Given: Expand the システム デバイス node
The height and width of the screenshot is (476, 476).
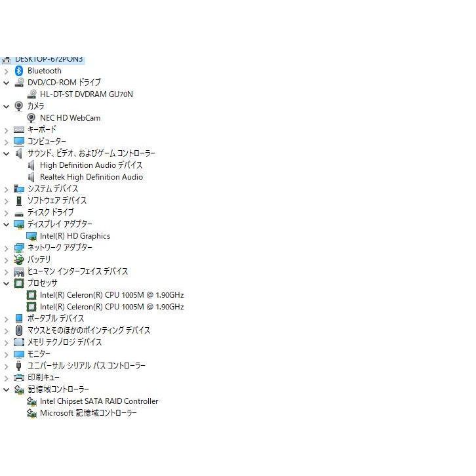Looking at the screenshot, I should click(x=6, y=190).
